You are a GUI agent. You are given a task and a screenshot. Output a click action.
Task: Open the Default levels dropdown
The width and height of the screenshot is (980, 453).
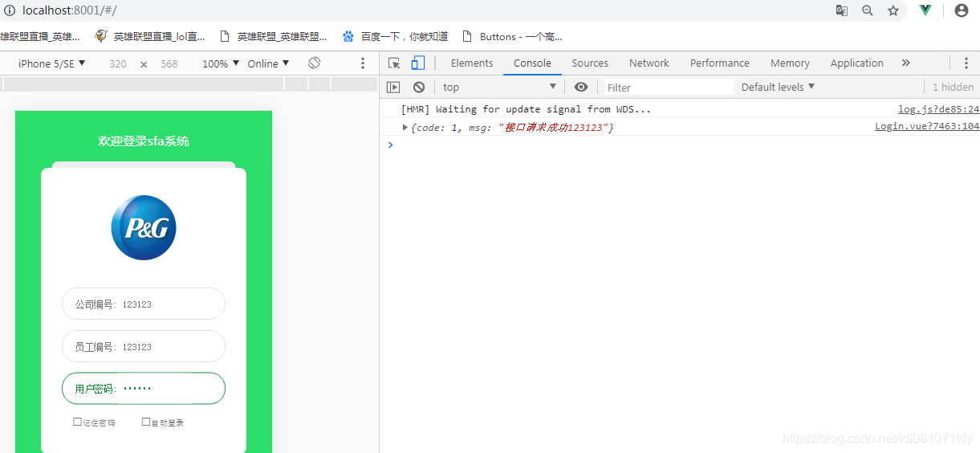pos(778,87)
